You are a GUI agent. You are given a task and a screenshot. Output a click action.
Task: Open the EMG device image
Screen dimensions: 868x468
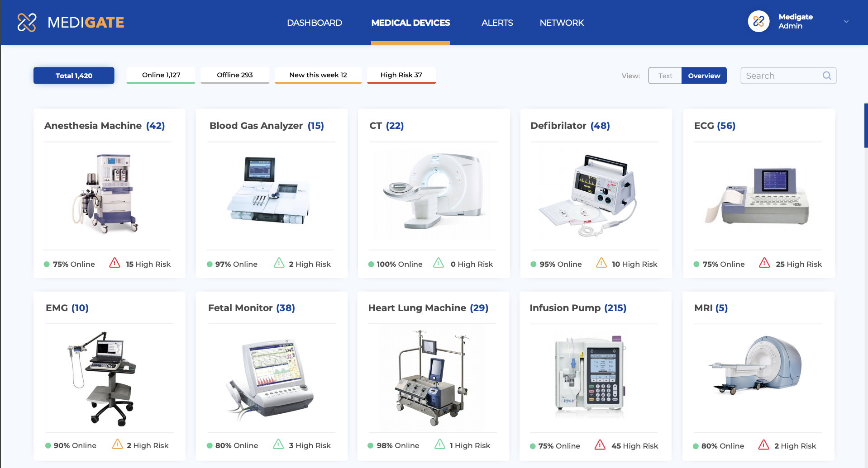click(x=102, y=379)
